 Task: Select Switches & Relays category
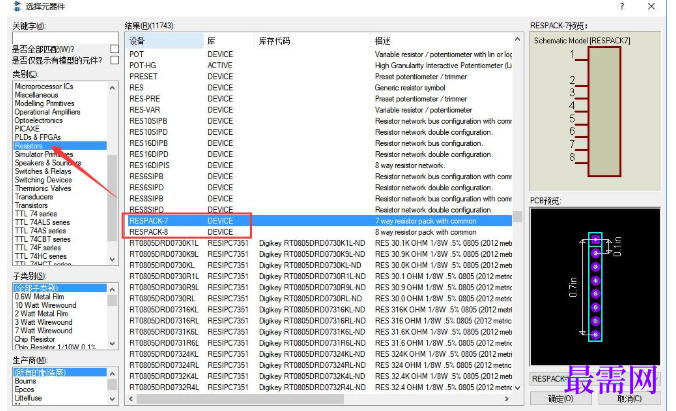click(x=43, y=171)
